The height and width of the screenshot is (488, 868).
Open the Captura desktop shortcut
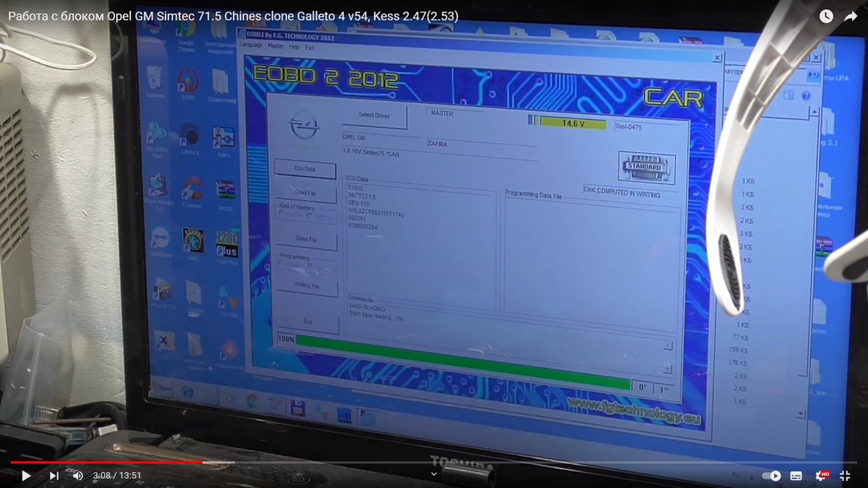click(x=190, y=138)
